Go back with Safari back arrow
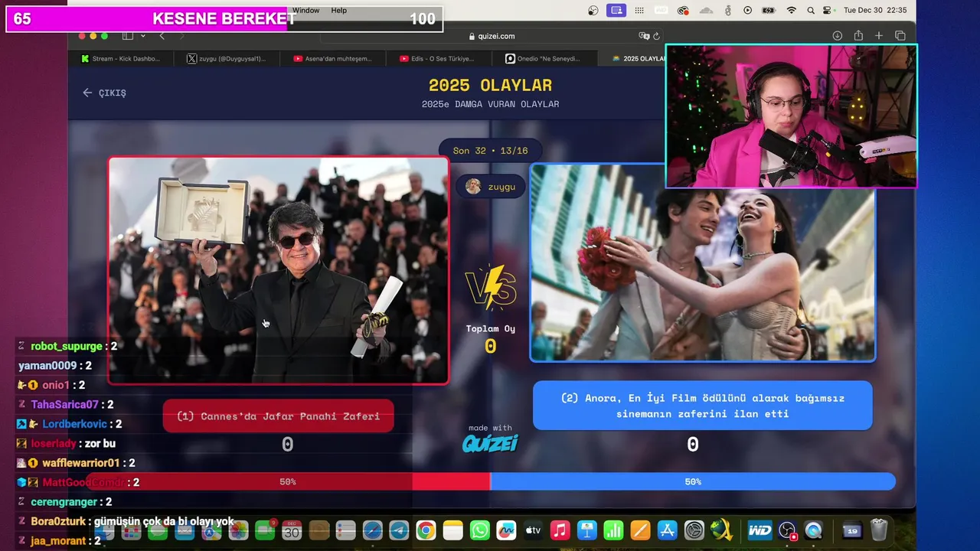This screenshot has width=980, height=551. pos(162,36)
